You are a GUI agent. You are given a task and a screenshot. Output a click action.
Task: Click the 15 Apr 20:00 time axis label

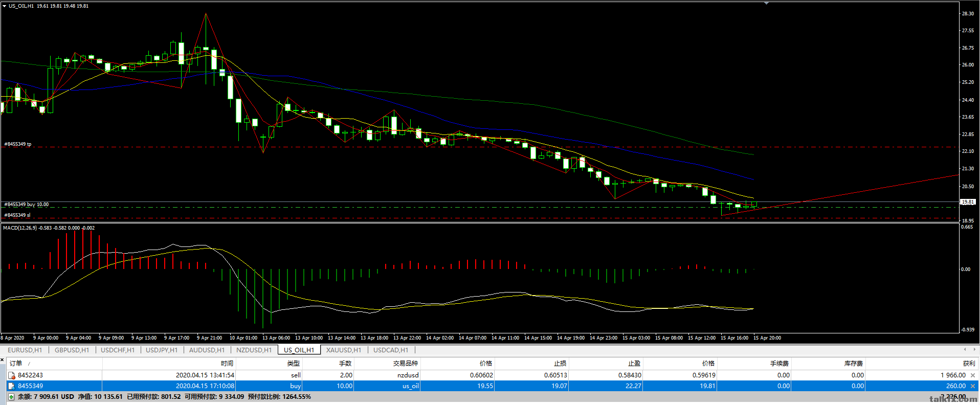[x=767, y=338]
